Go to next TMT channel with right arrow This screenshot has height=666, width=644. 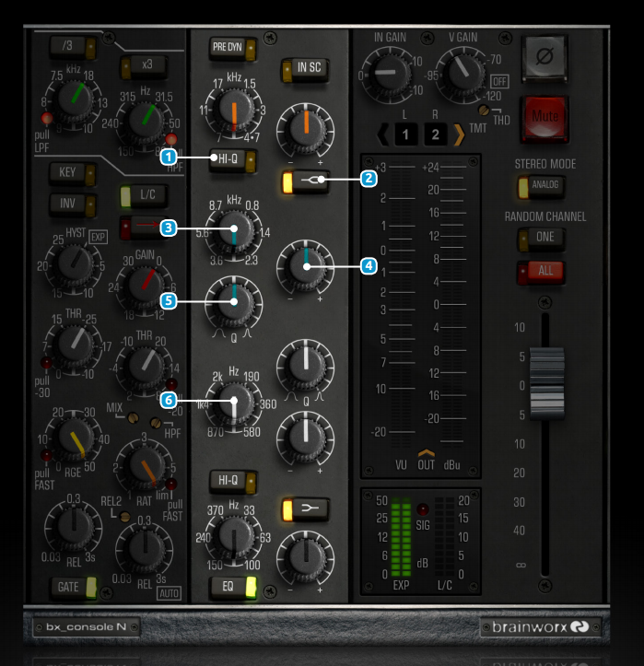coord(459,135)
